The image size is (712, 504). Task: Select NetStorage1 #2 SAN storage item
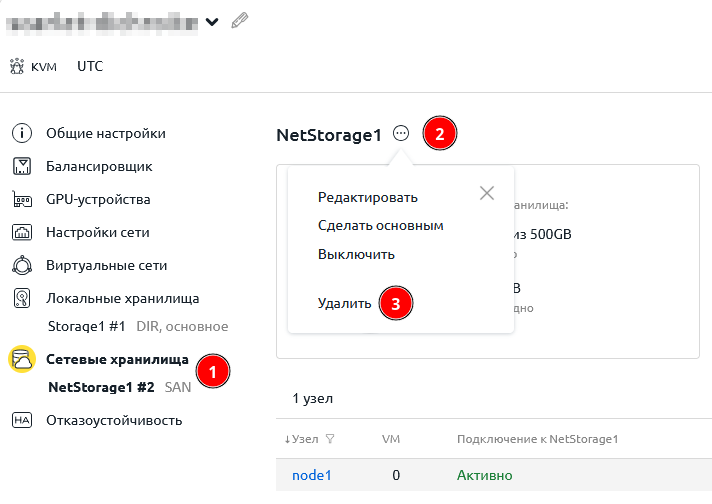(101, 386)
